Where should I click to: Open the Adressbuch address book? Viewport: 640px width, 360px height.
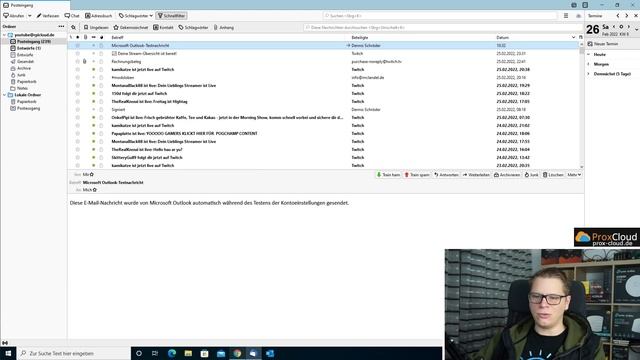point(98,16)
